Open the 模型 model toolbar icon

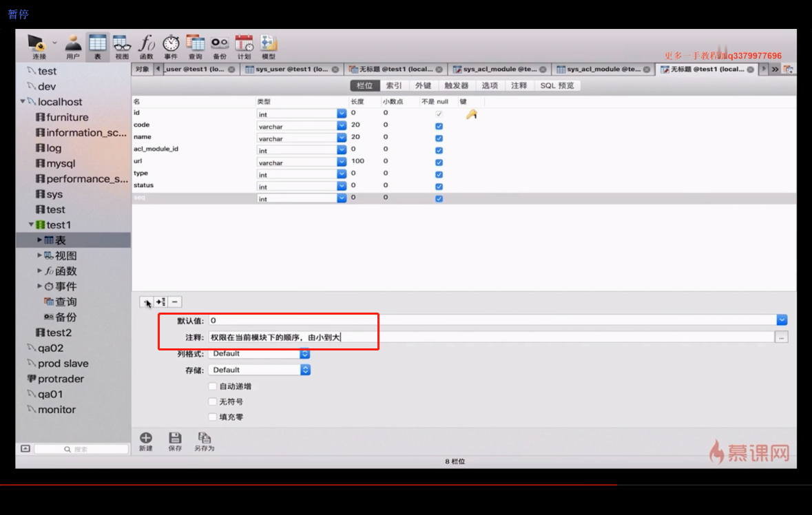268,47
